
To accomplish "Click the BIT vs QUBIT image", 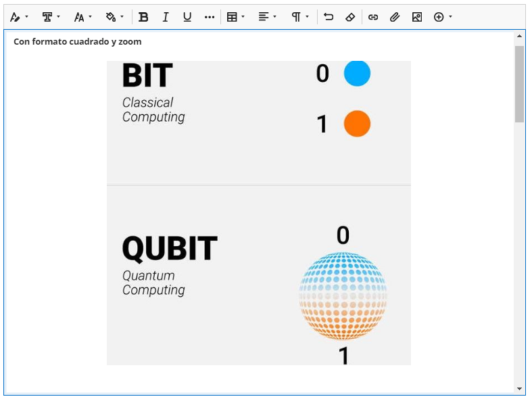I will pyautogui.click(x=258, y=213).
